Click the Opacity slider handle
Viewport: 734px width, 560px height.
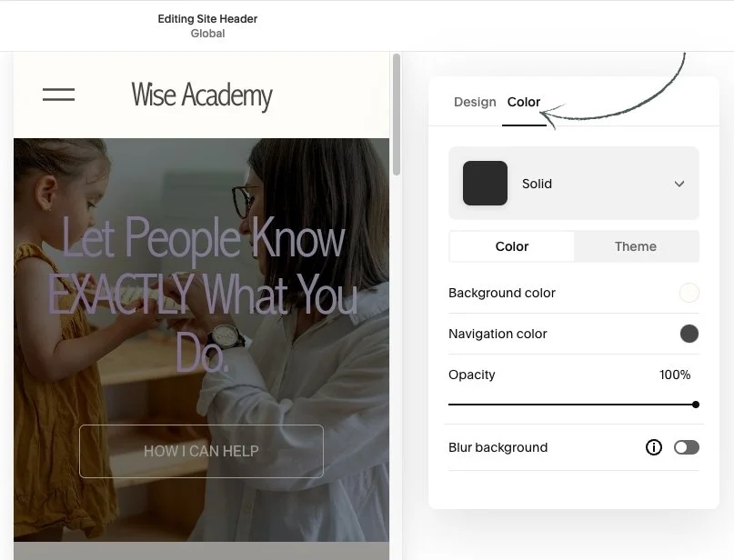pyautogui.click(x=696, y=405)
